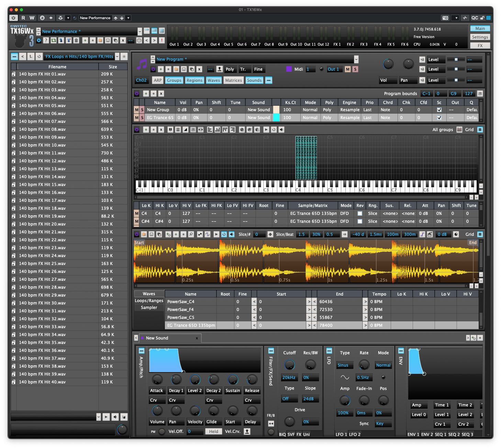Click the camera snapshot icon at top right
501x448 pixels.
445,18
